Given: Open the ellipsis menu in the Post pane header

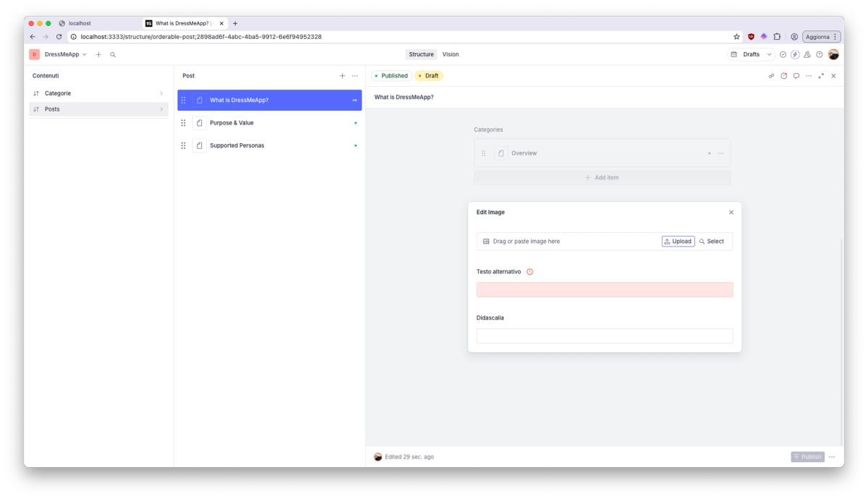Looking at the screenshot, I should click(x=355, y=75).
